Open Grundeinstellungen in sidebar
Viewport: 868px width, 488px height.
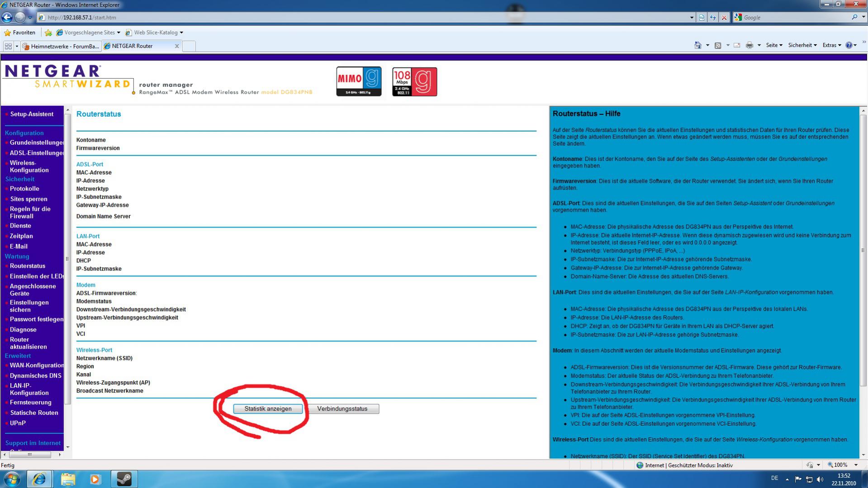37,143
